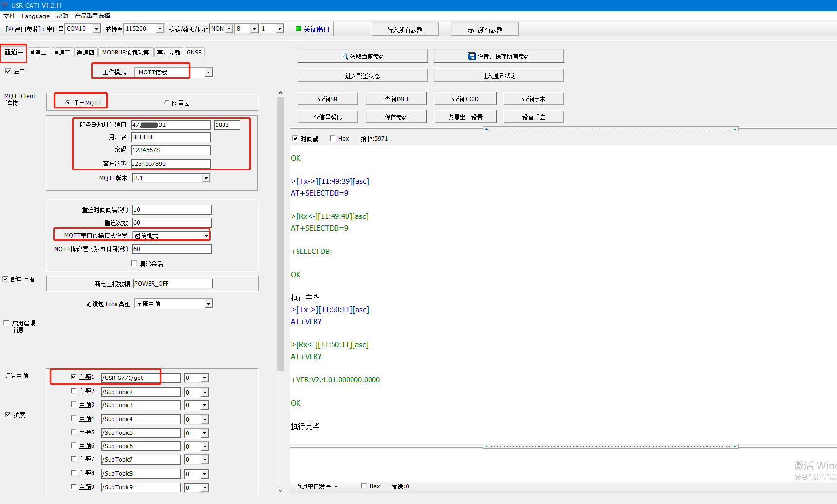The height and width of the screenshot is (504, 837).
Task: Uncheck the 断电上报 checkbox
Action: tap(6, 279)
